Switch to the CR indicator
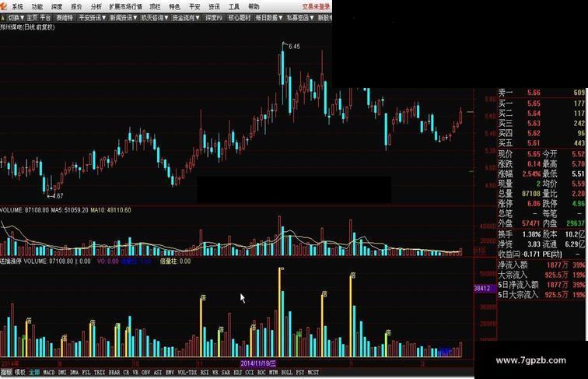Image resolution: width=588 pixels, height=379 pixels. tap(126, 372)
